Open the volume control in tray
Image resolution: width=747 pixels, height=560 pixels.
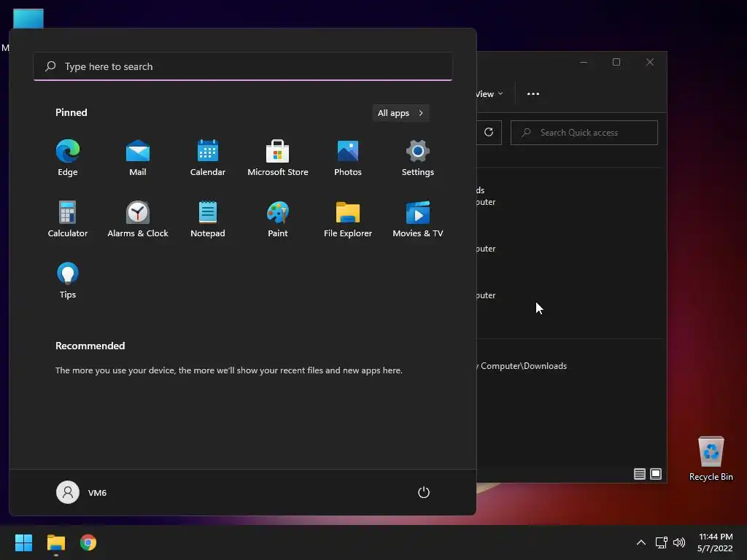tap(679, 542)
